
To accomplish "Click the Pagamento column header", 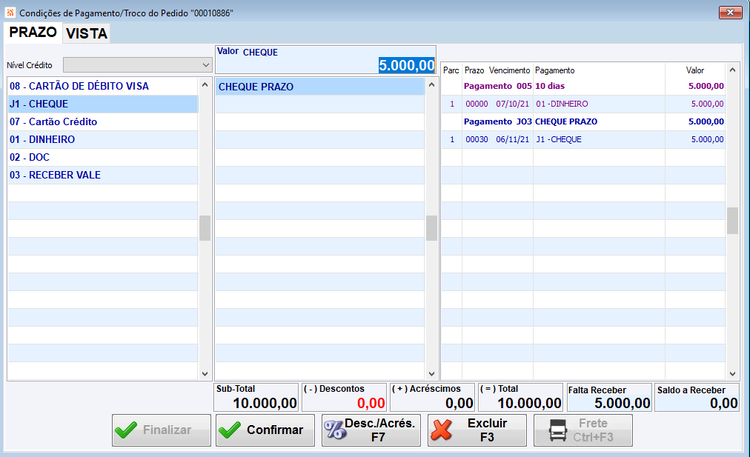I will [555, 70].
